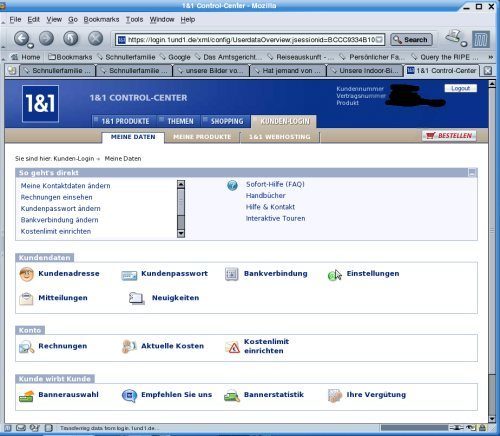
Task: Open the File menu
Action: (x=15, y=19)
